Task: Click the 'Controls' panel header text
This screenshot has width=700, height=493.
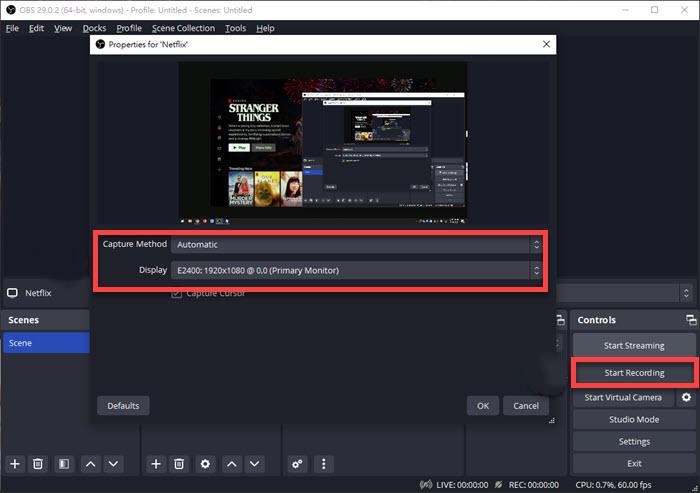Action: point(596,320)
